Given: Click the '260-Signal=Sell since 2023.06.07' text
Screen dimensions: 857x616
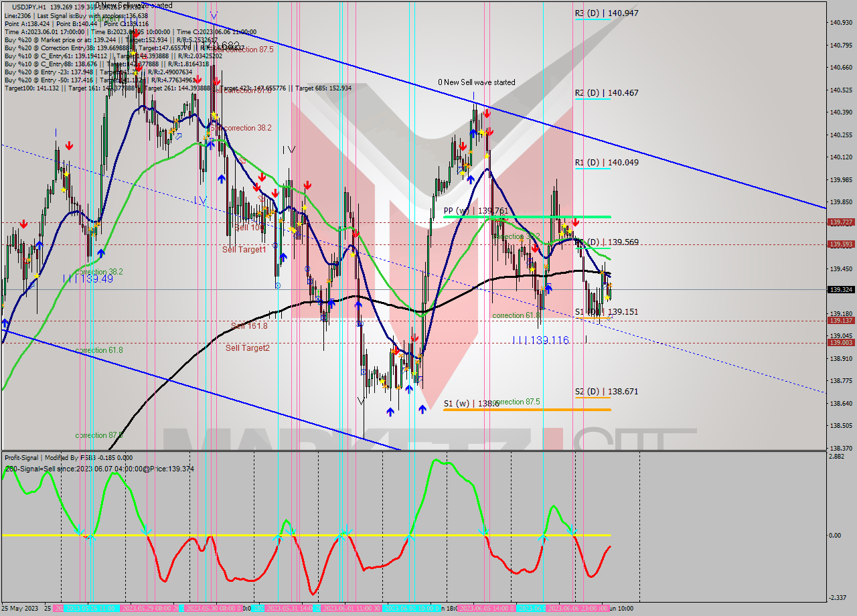Looking at the screenshot, I should point(97,469).
